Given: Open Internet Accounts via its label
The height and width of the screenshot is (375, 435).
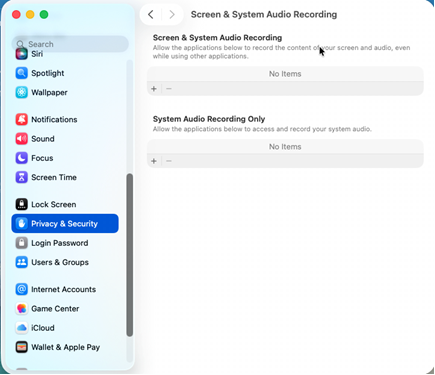Looking at the screenshot, I should tap(63, 289).
